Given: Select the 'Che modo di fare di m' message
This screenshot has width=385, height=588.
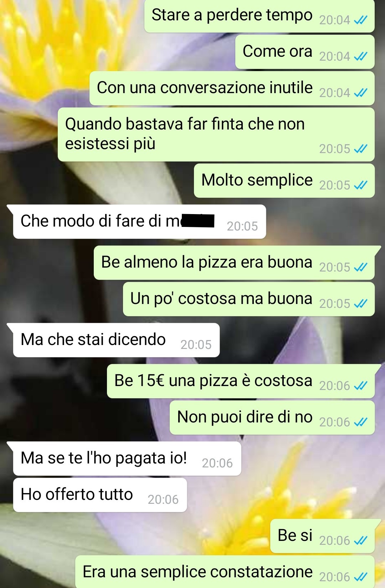Looking at the screenshot, I should coord(139,222).
